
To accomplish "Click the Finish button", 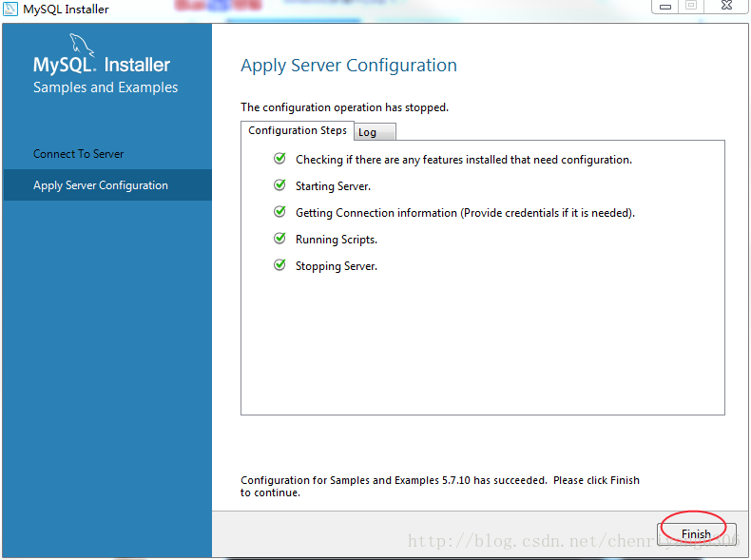I will (697, 533).
